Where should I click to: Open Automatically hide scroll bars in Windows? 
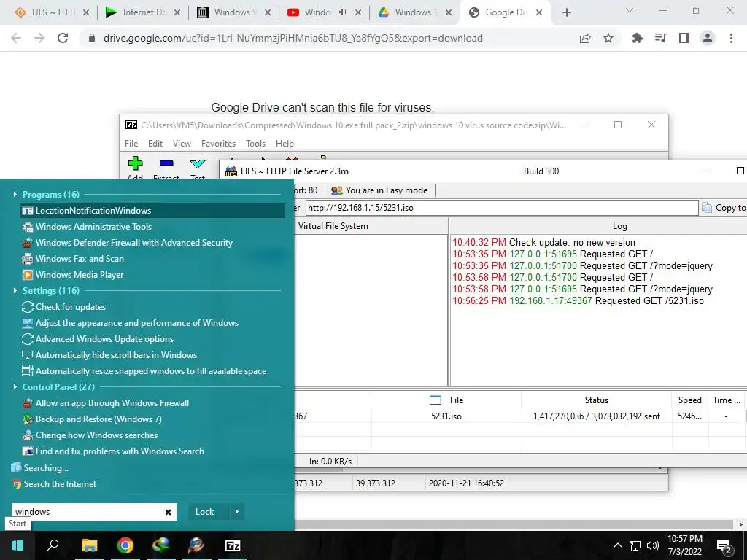[x=109, y=355]
